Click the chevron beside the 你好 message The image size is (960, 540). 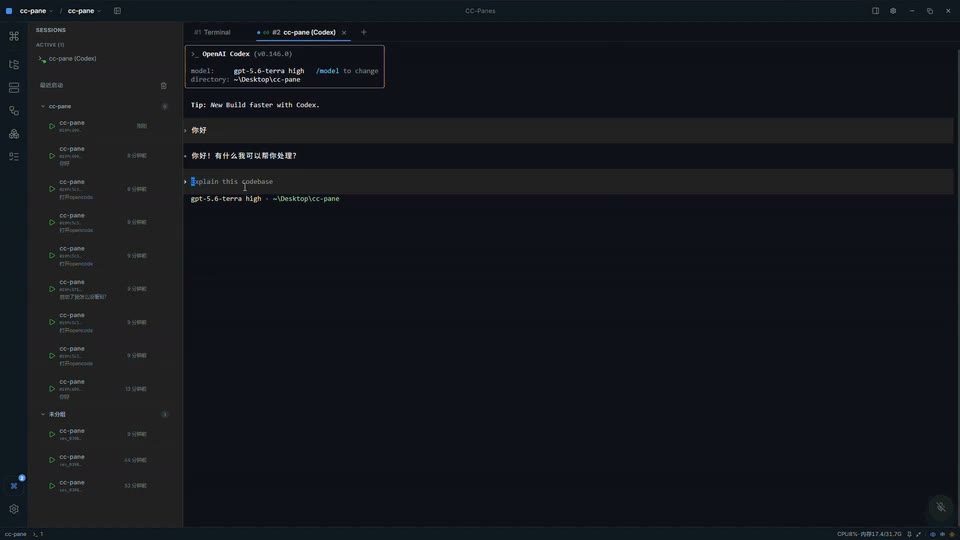point(186,130)
